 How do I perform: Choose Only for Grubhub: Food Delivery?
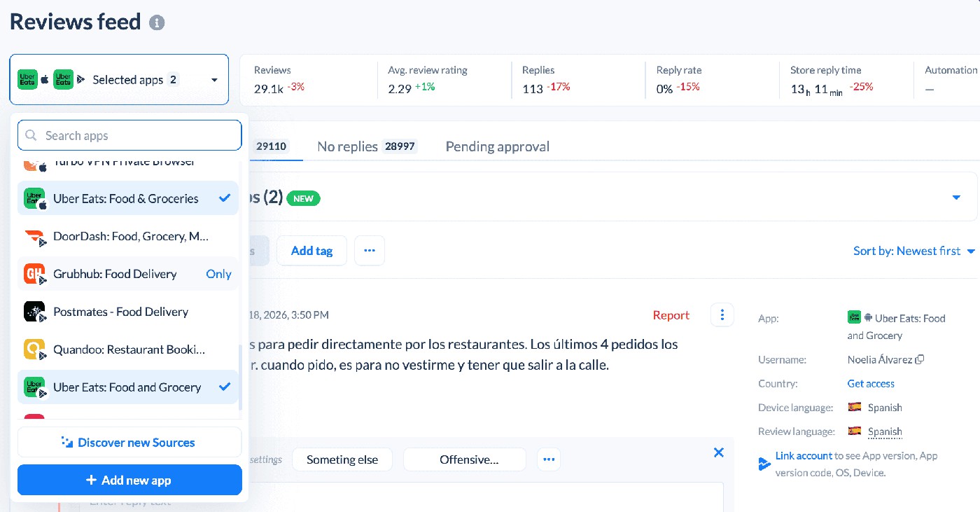point(218,274)
